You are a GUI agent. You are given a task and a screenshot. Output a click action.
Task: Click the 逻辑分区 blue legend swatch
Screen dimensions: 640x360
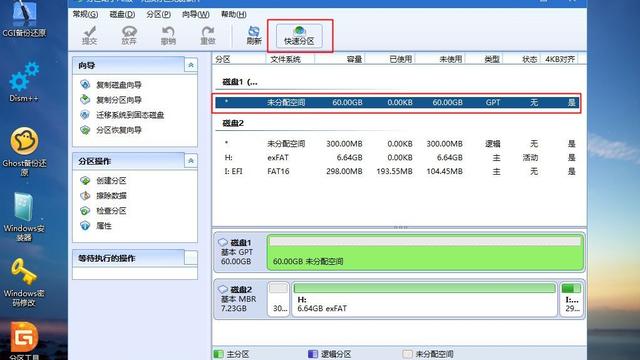tap(313, 354)
